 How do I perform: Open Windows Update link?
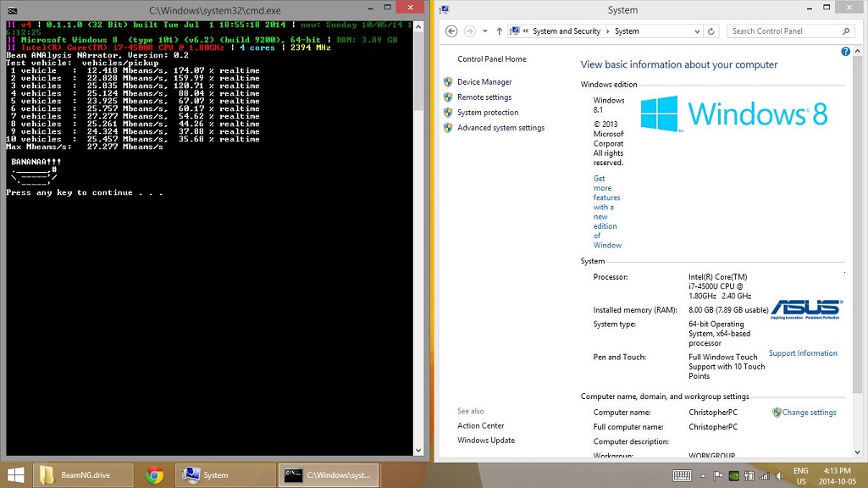click(486, 440)
